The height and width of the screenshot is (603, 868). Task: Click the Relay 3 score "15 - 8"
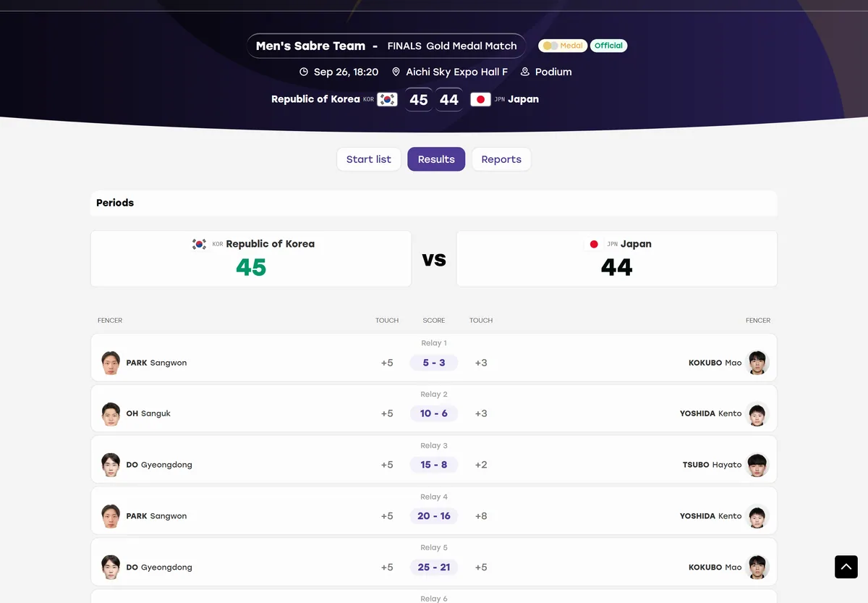(x=434, y=465)
